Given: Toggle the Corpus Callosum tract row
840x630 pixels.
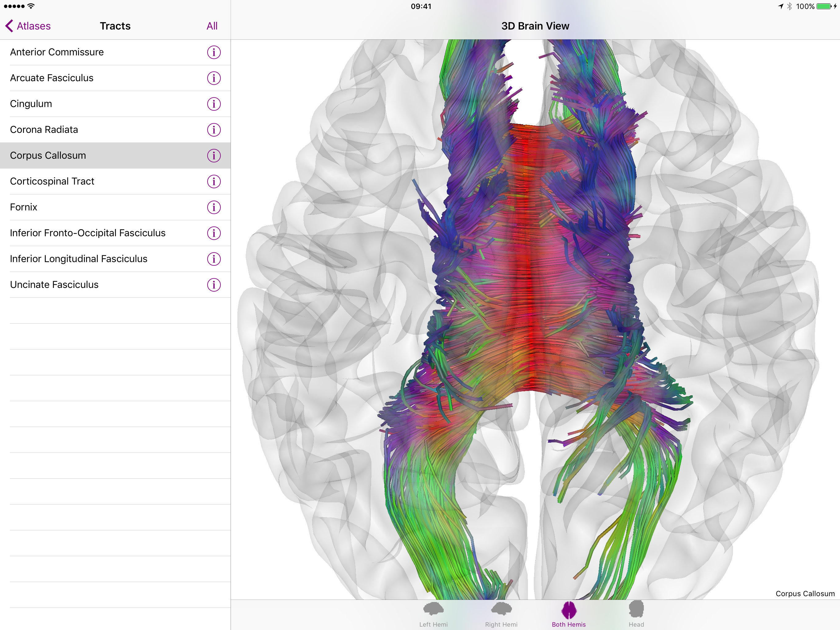Looking at the screenshot, I should click(48, 155).
